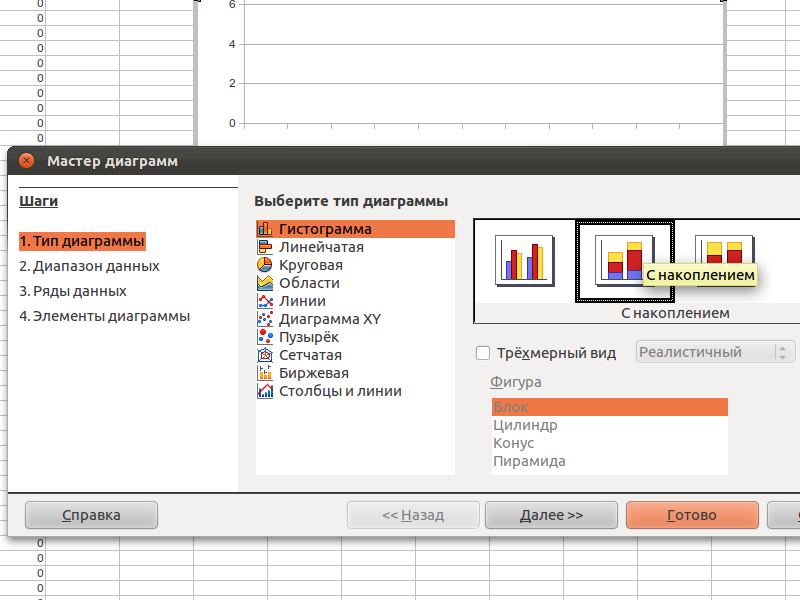
Task: Pick the Пузырёк bubble chart icon
Action: click(x=266, y=337)
